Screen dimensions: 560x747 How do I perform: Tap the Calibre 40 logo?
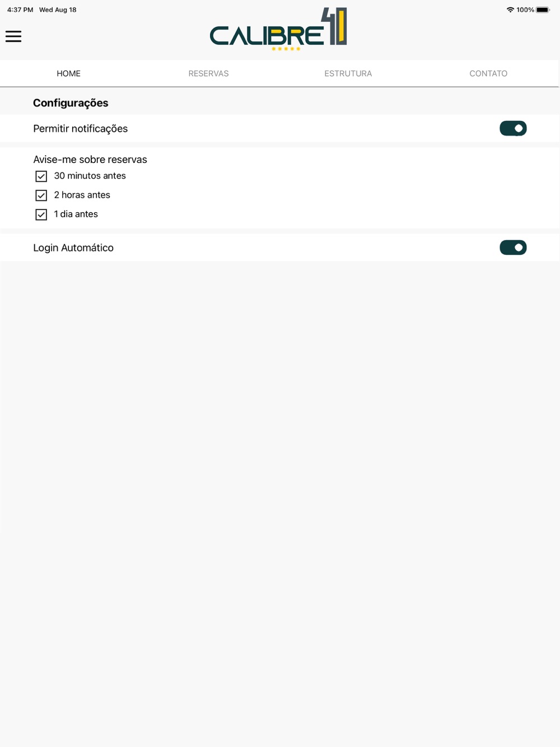278,29
